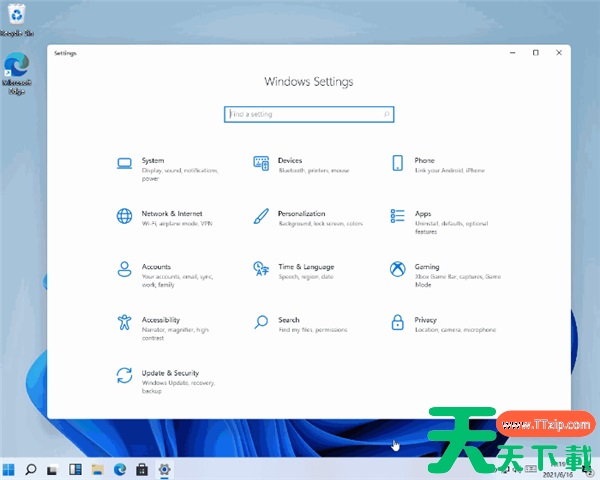
Task: Click the Settings gear on the taskbar
Action: (164, 469)
